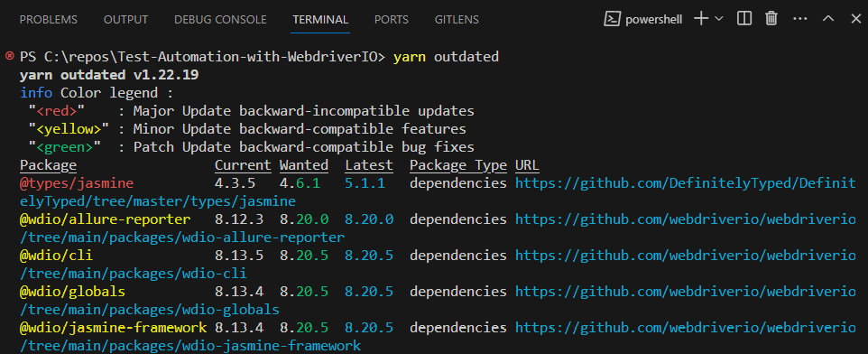Switch to the GITLENS tab
The image size is (868, 354).
point(457,20)
